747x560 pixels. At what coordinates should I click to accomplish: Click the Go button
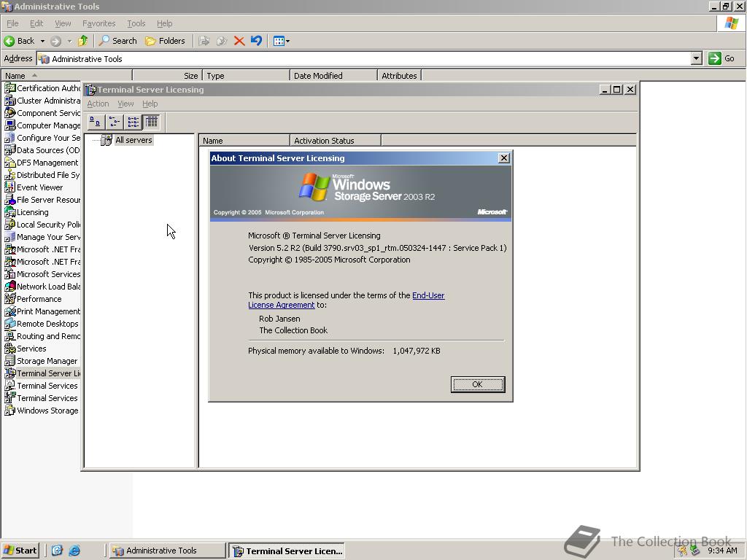point(721,58)
